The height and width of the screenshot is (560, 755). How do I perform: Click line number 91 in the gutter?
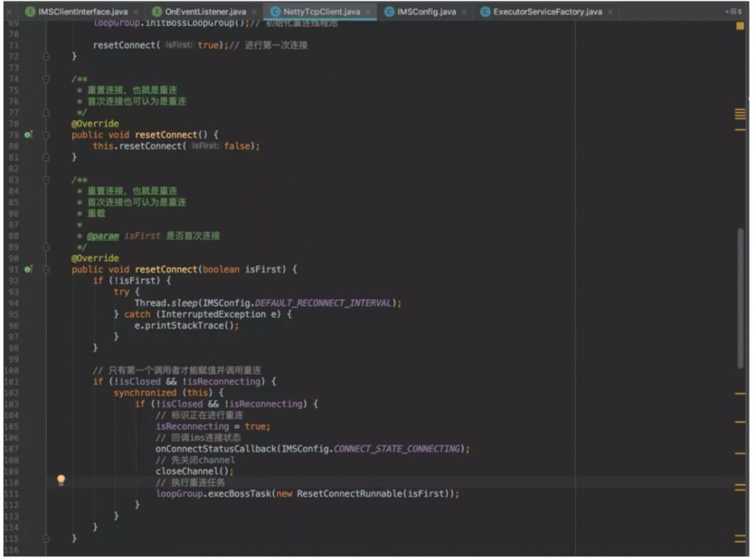click(x=14, y=269)
